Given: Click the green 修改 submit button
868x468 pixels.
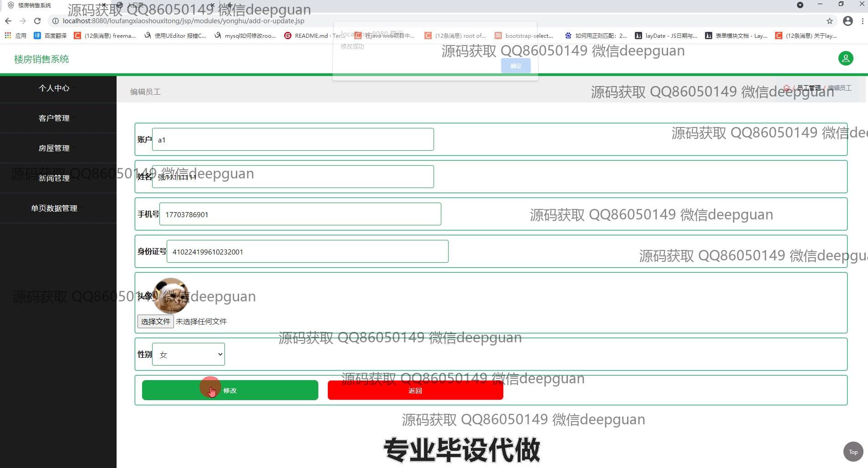Looking at the screenshot, I should point(230,390).
